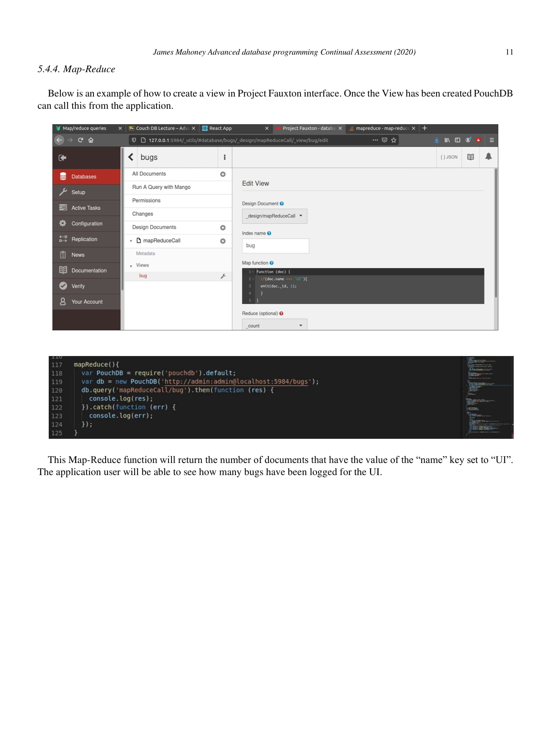Open Documentation in the sidebar
Image resolution: width=554 pixels, height=756 pixels.
(x=86, y=270)
